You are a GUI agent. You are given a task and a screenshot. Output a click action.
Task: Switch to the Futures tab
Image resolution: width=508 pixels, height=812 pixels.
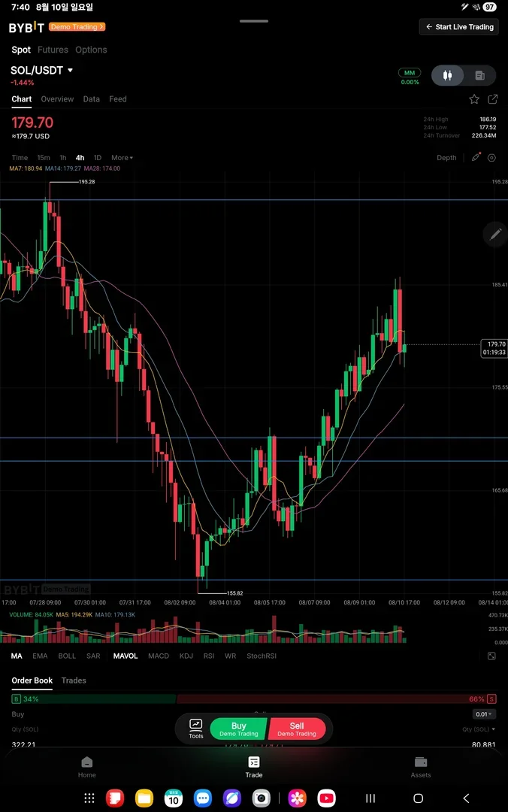(53, 50)
